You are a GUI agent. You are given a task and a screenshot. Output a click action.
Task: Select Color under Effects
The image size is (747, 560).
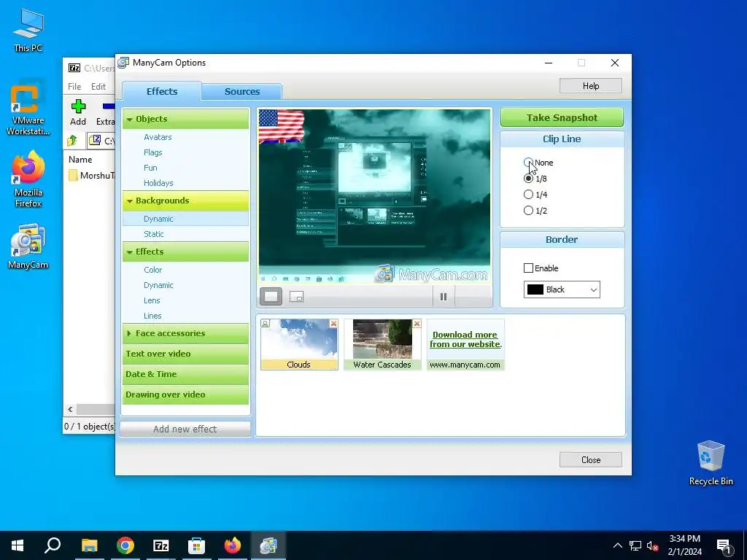point(153,270)
